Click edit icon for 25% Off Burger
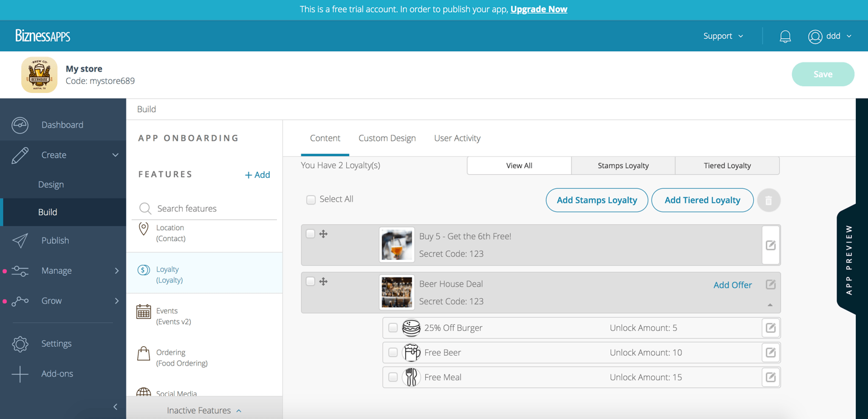The image size is (868, 419). [x=770, y=328]
